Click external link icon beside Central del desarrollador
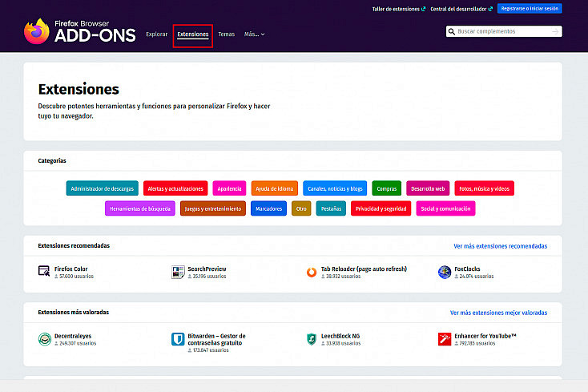 [490, 9]
